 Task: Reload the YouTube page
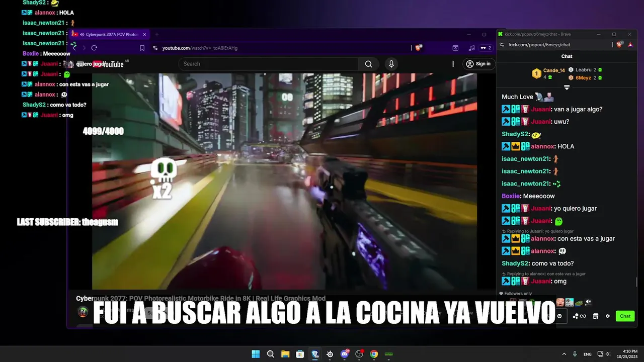94,48
